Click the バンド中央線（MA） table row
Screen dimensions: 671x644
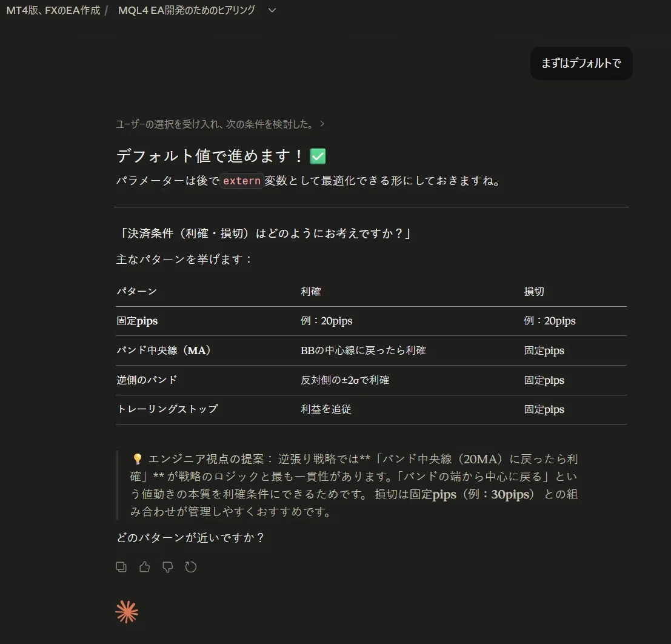pyautogui.click(x=371, y=351)
